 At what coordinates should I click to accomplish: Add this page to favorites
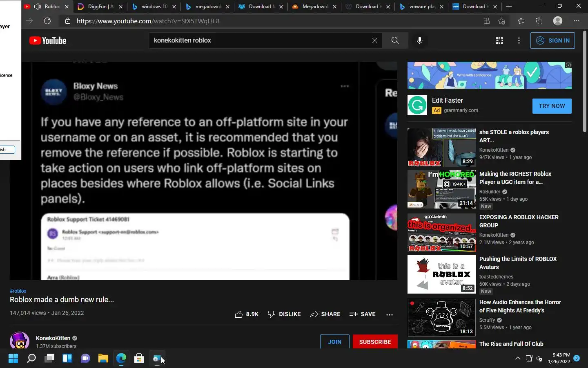click(x=502, y=21)
